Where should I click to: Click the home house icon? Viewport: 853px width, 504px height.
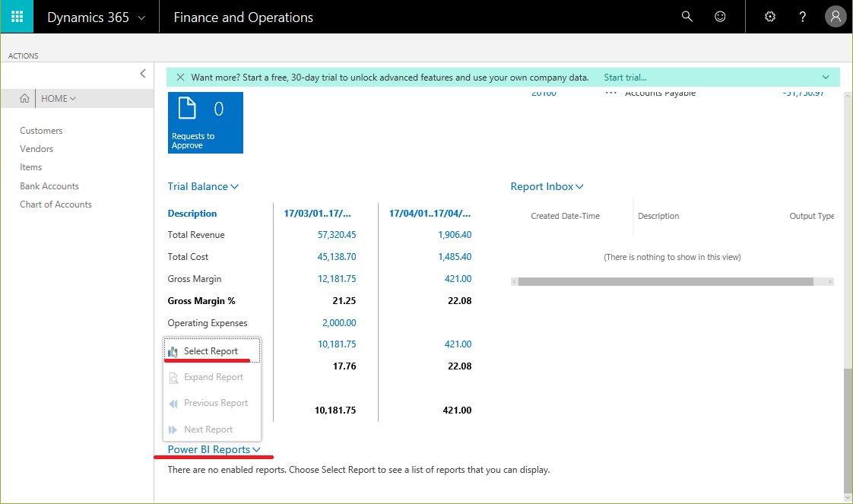click(24, 98)
